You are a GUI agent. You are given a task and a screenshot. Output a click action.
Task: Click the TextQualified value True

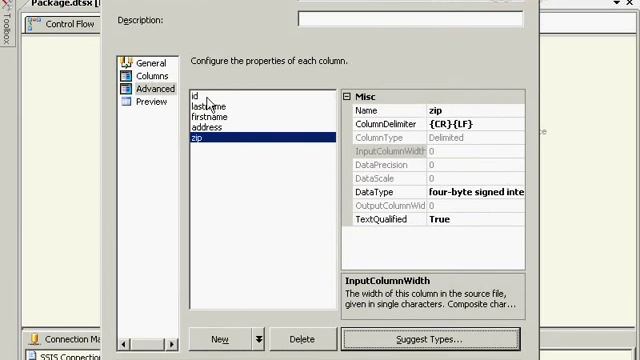[476, 219]
